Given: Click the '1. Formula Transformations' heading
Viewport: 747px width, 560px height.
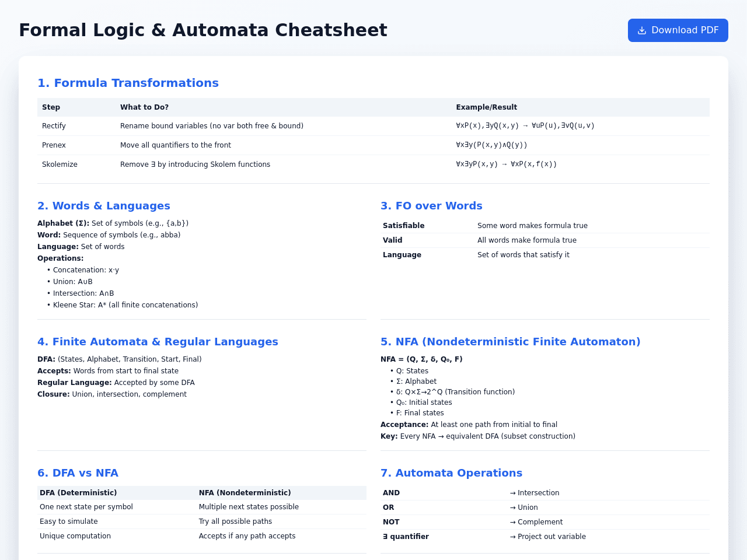Looking at the screenshot, I should pos(128,83).
